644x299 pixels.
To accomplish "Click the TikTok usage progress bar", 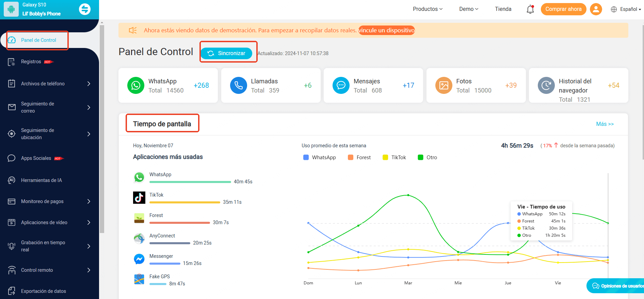I will click(x=185, y=202).
